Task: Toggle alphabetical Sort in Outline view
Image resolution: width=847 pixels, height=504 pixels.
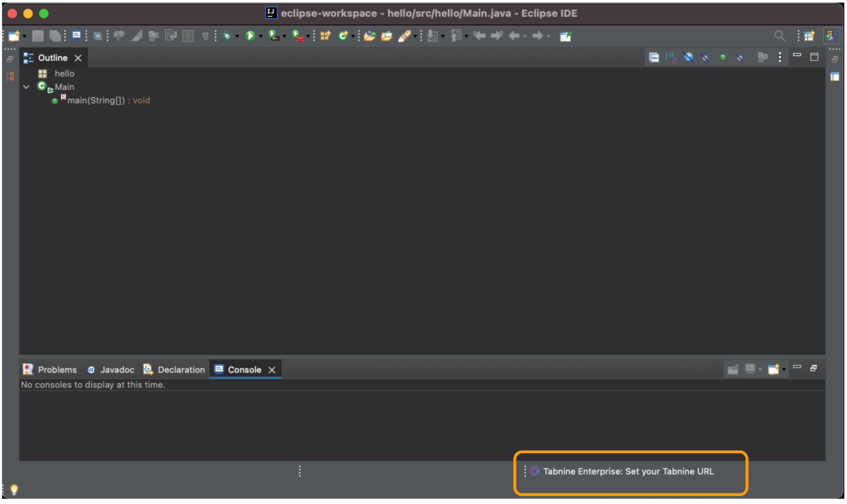Action: tap(671, 57)
